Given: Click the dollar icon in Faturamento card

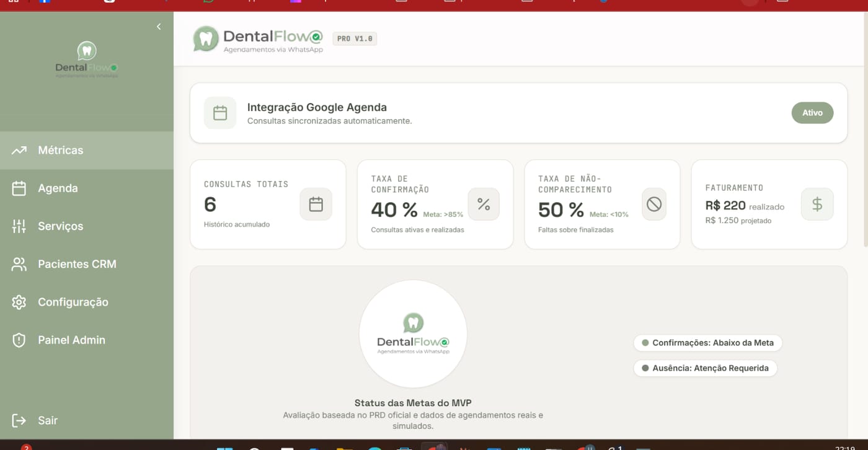Looking at the screenshot, I should coord(817,204).
